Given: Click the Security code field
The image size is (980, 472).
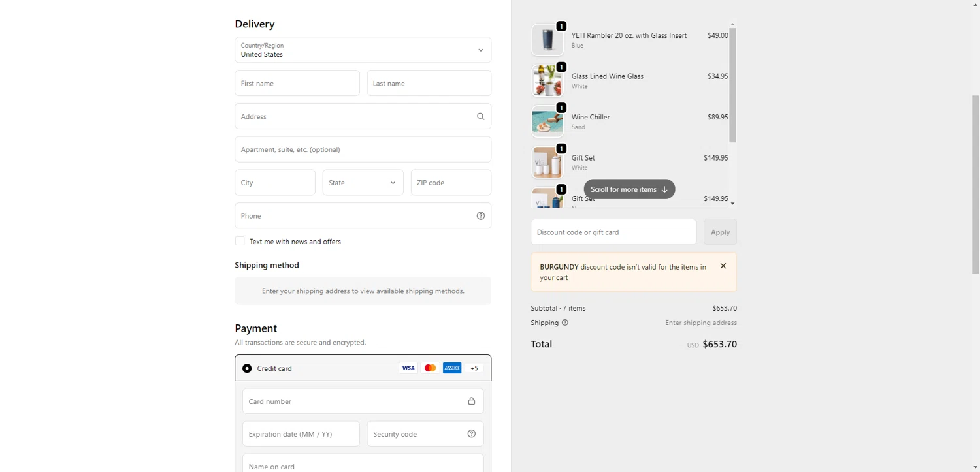Looking at the screenshot, I should (425, 433).
